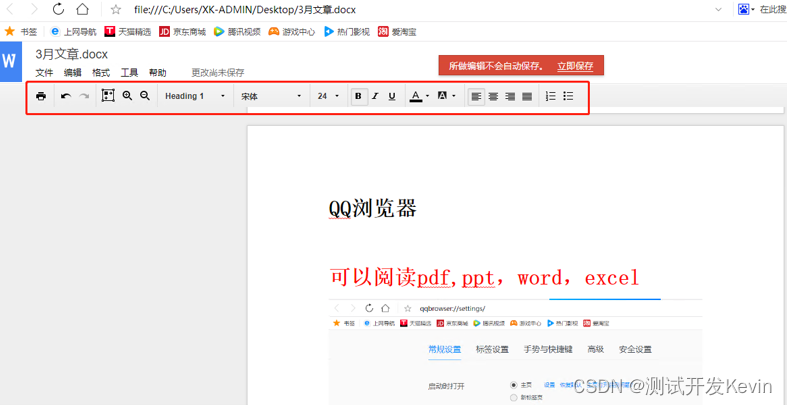Zoom in with the magnifier plus icon
This screenshot has height=405, width=787.
[127, 96]
